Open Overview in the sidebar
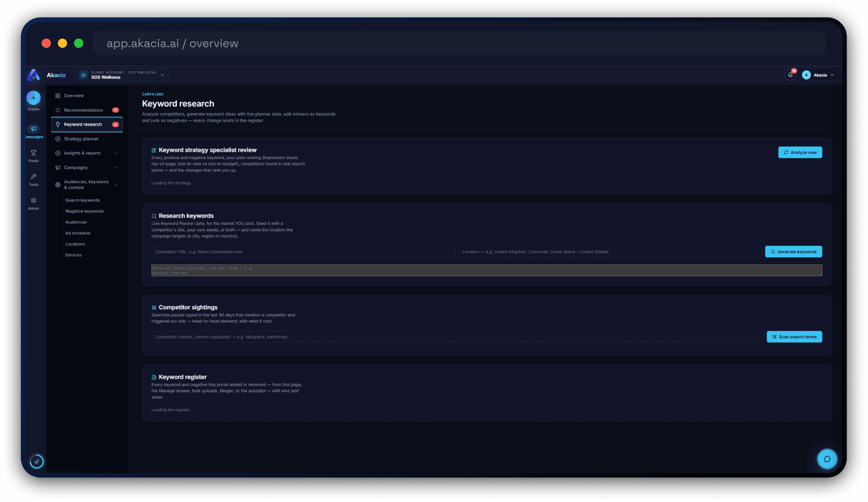The width and height of the screenshot is (868, 502). tap(87, 96)
